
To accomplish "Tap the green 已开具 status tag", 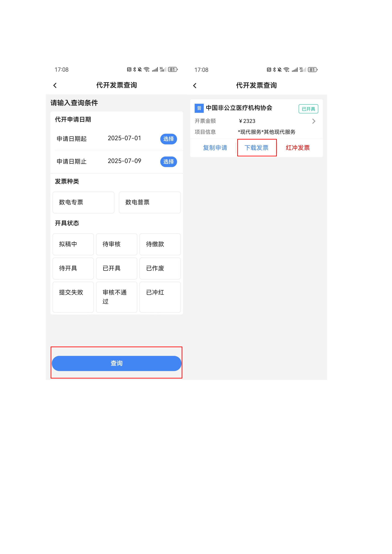I will pos(308,109).
